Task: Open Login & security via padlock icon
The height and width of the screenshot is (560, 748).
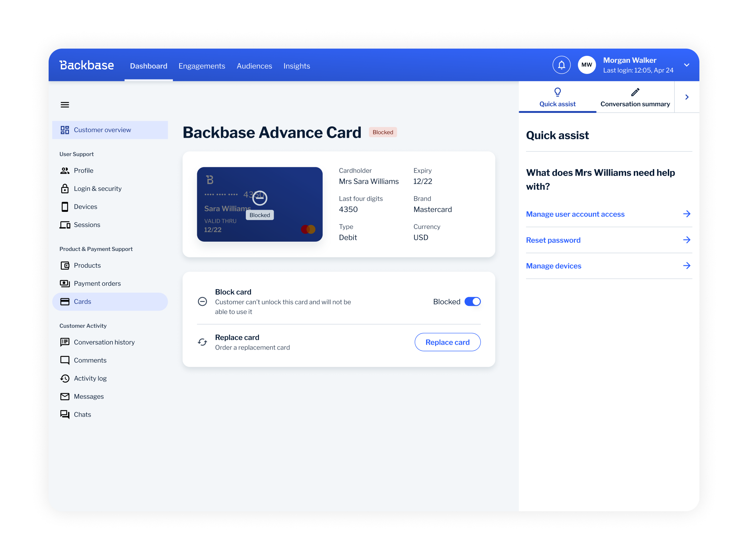Action: [x=65, y=189]
